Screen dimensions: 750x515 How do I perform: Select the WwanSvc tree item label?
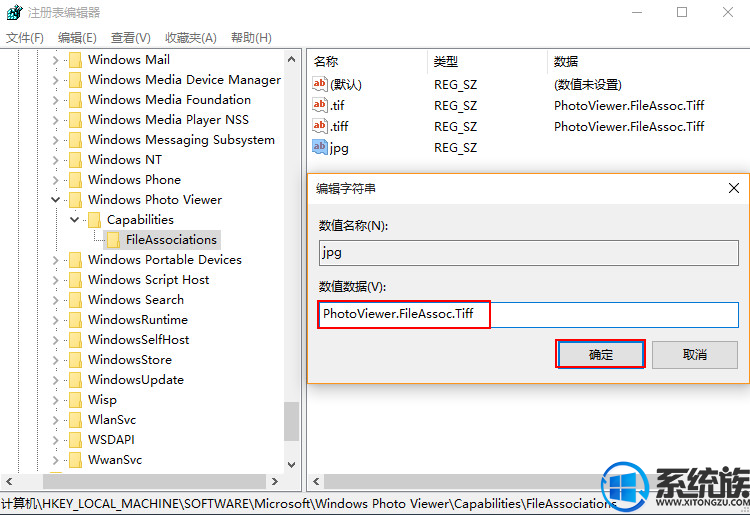[x=115, y=460]
